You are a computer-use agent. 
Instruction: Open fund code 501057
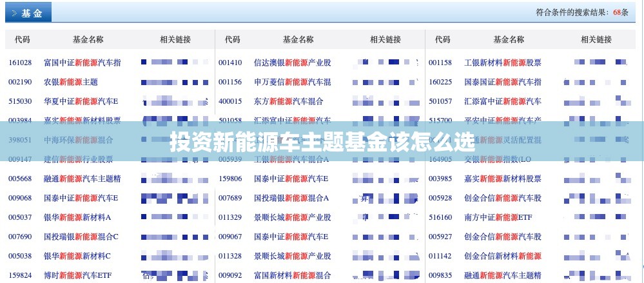tap(440, 101)
